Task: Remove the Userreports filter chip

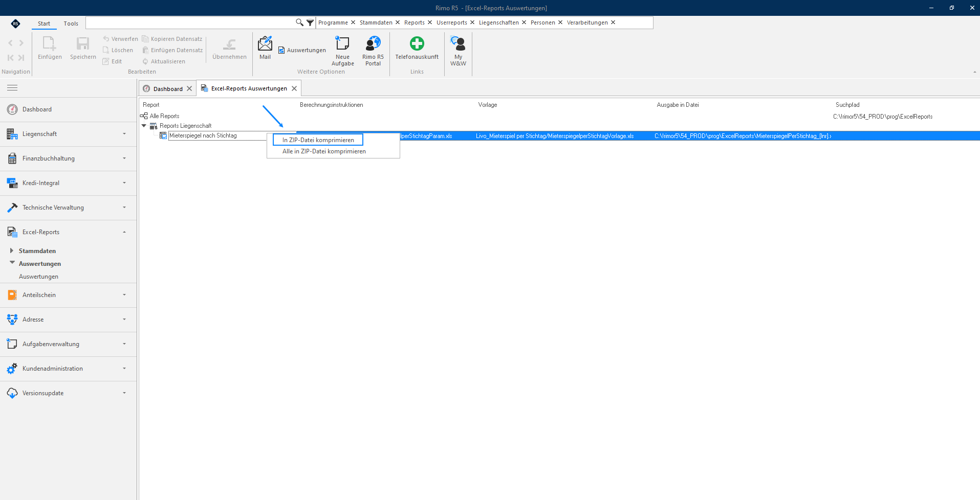Action: (x=472, y=22)
